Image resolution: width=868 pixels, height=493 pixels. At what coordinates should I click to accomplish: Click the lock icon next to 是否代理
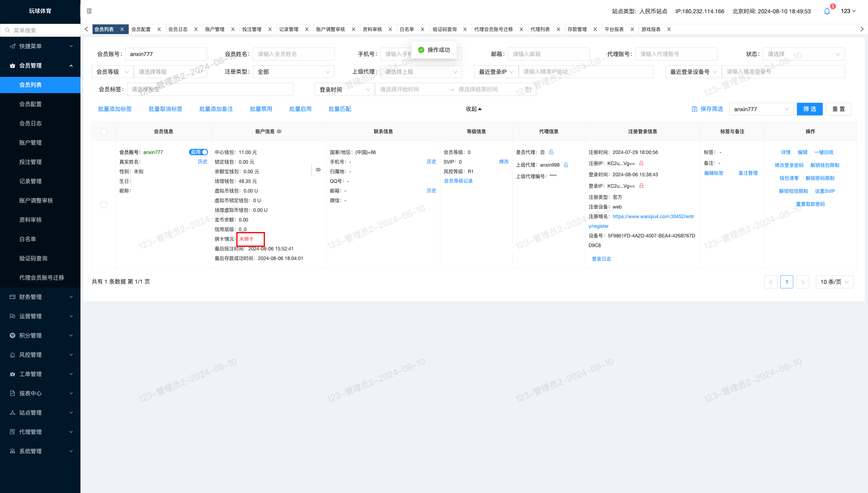tap(551, 152)
